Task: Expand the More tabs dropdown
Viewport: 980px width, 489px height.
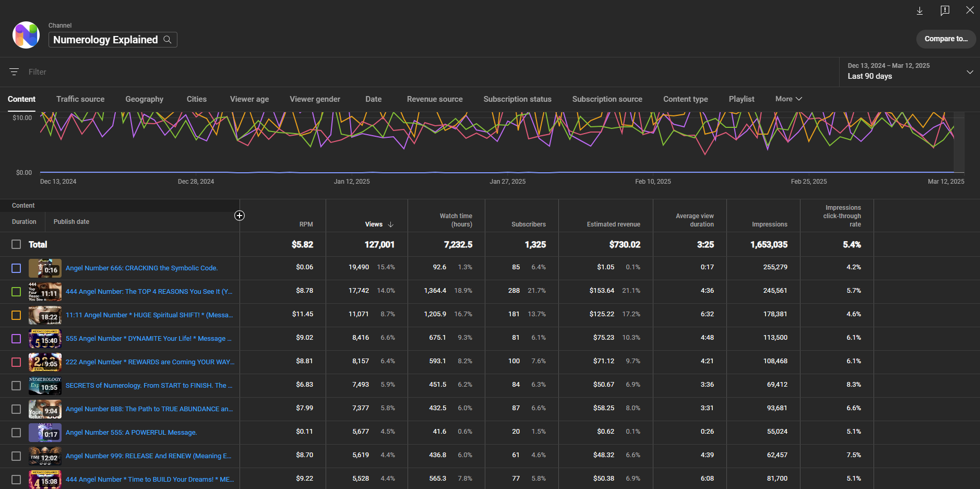Action: pos(788,99)
